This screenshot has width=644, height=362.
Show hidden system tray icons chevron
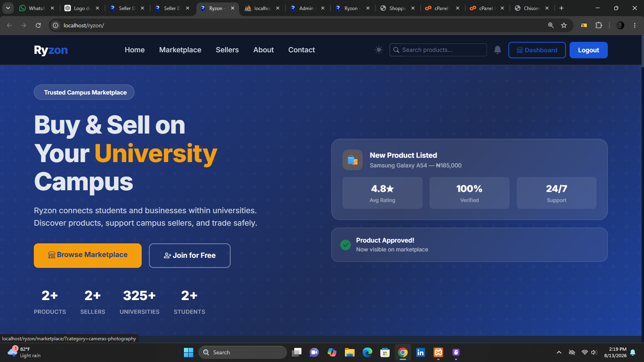tap(559, 352)
